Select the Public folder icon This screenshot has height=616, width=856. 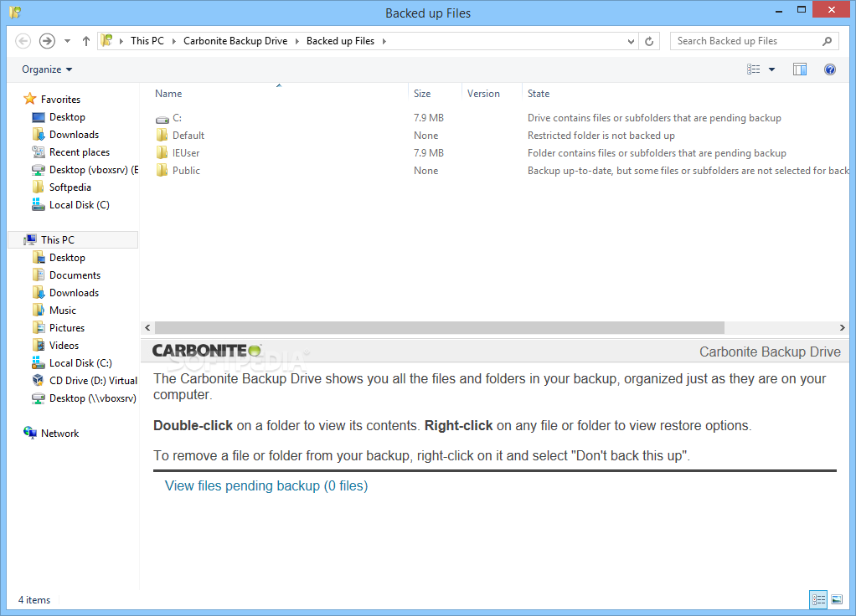point(162,170)
